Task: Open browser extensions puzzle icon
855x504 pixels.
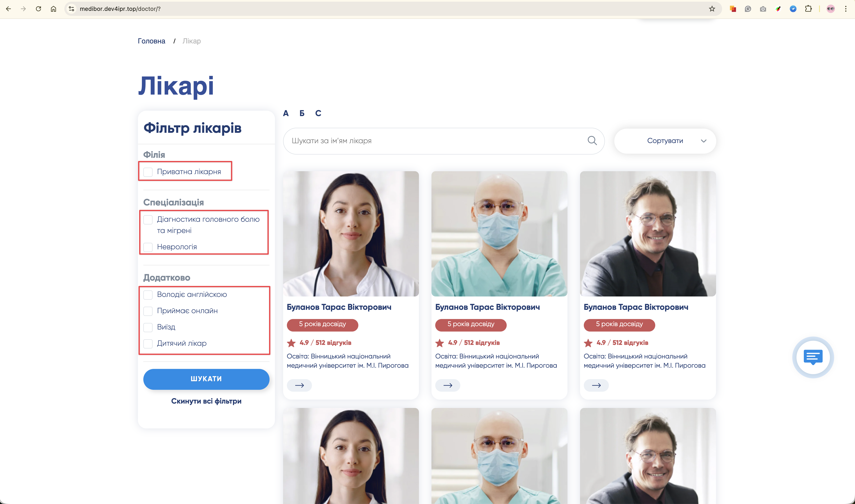Action: coord(808,9)
